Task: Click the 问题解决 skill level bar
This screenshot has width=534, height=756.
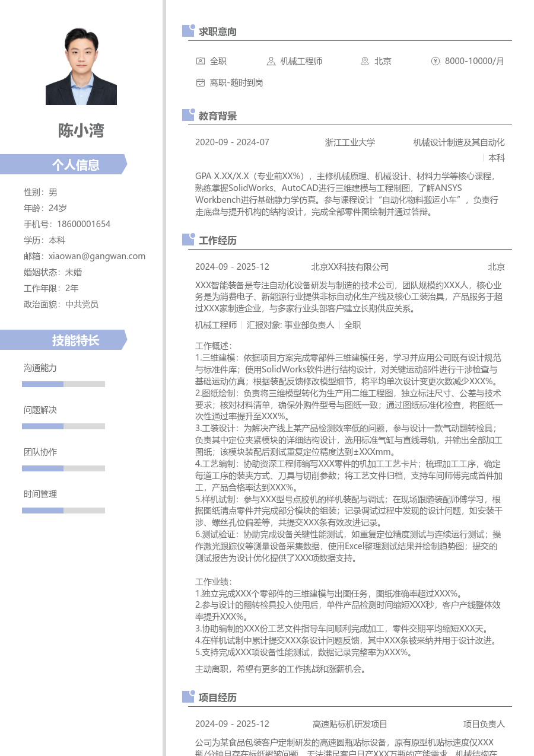Action: click(x=63, y=426)
